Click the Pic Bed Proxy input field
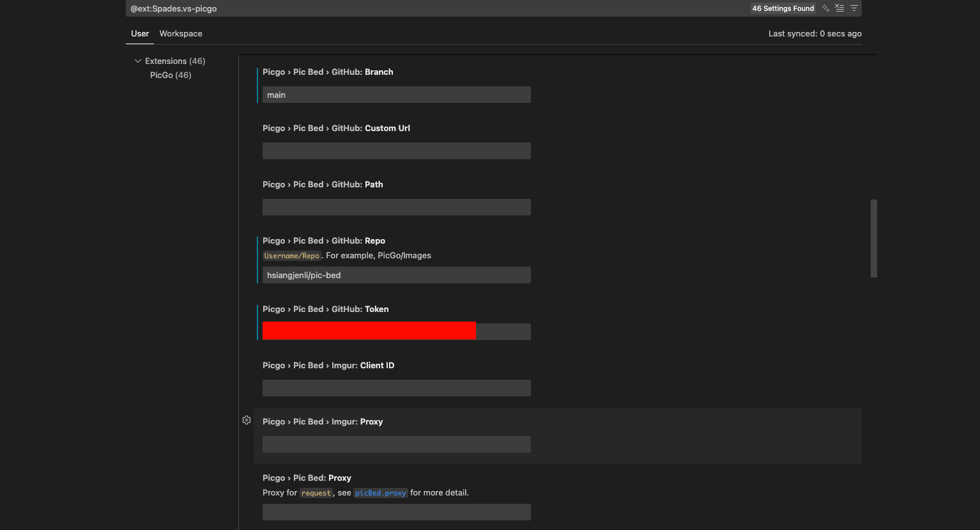Viewport: 980px width, 530px height. [x=397, y=512]
